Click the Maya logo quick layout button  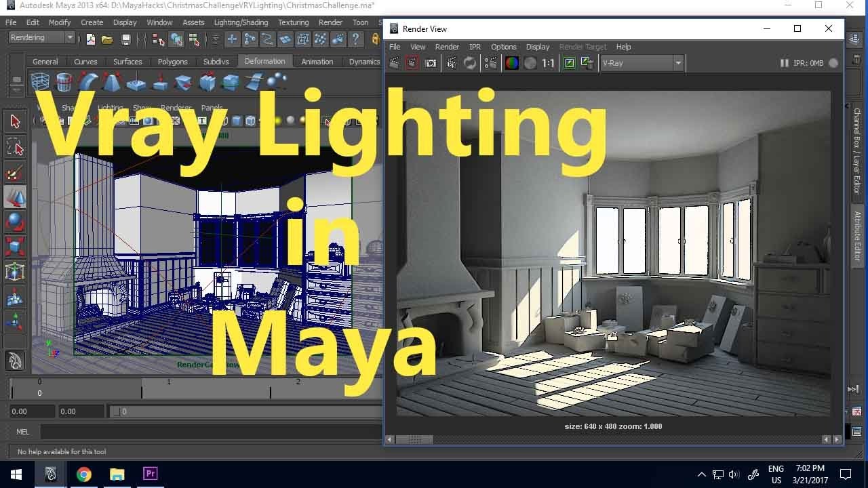15,361
